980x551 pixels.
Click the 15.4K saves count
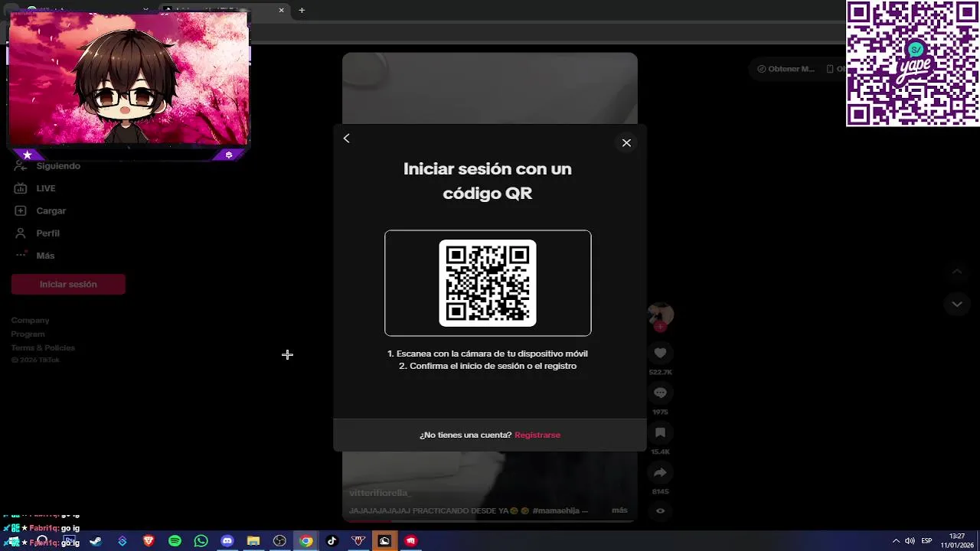coord(660,452)
